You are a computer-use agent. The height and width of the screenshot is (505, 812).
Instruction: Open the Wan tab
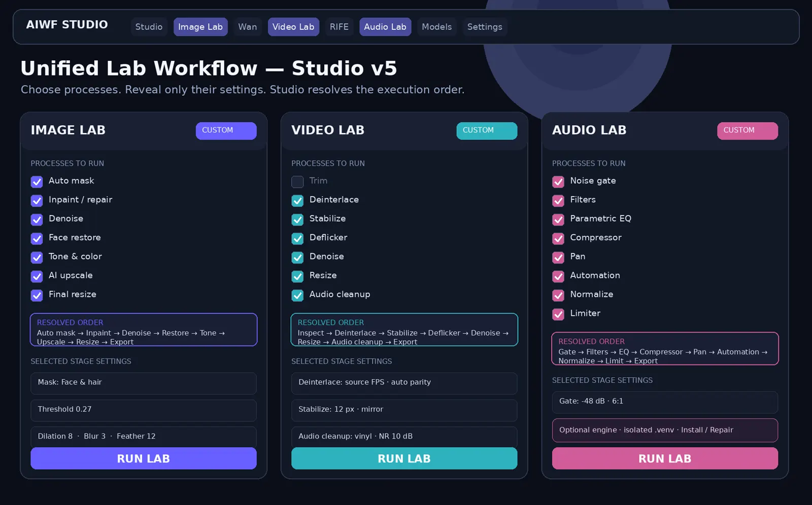click(248, 27)
